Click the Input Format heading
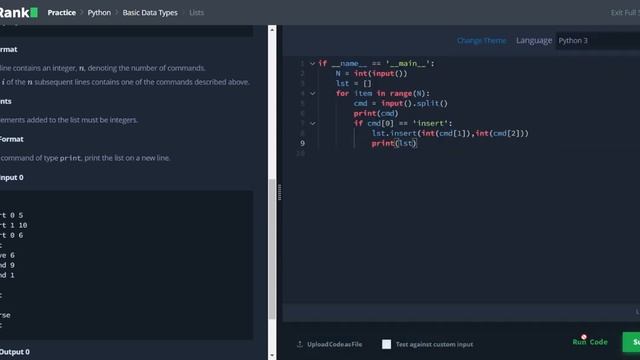This screenshot has height=360, width=640. (9, 49)
